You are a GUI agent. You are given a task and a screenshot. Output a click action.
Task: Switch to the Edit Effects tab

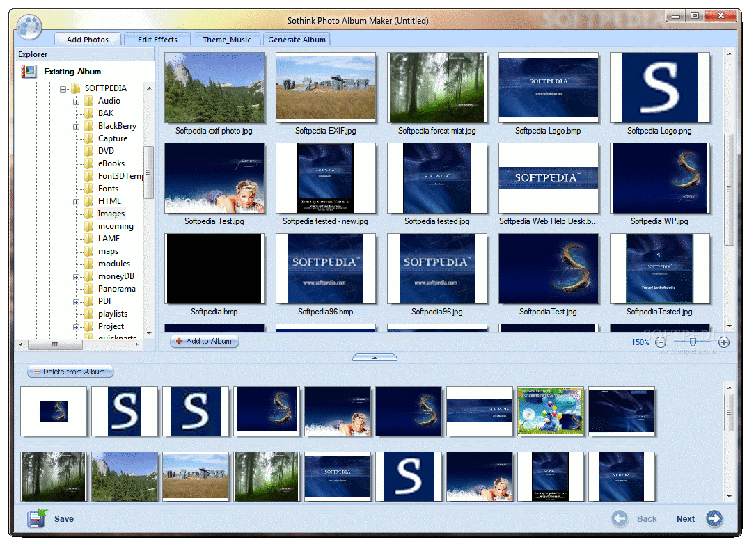157,40
